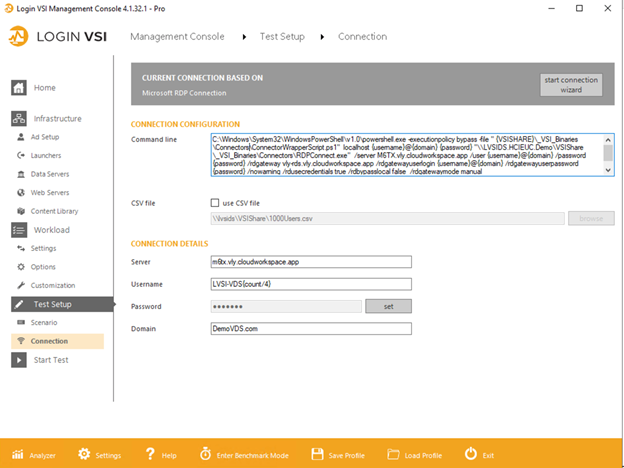Click the Exit power icon

pos(468,454)
